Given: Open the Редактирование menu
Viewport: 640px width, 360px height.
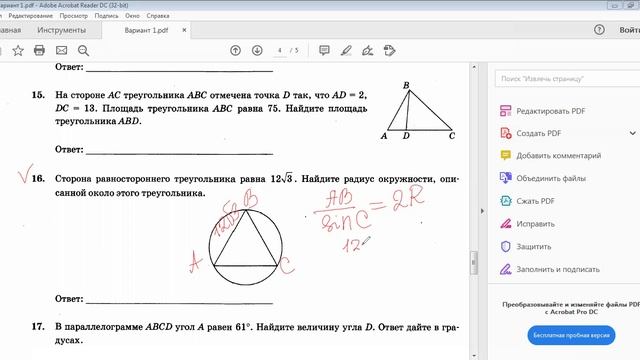Looking at the screenshot, I should (x=31, y=16).
